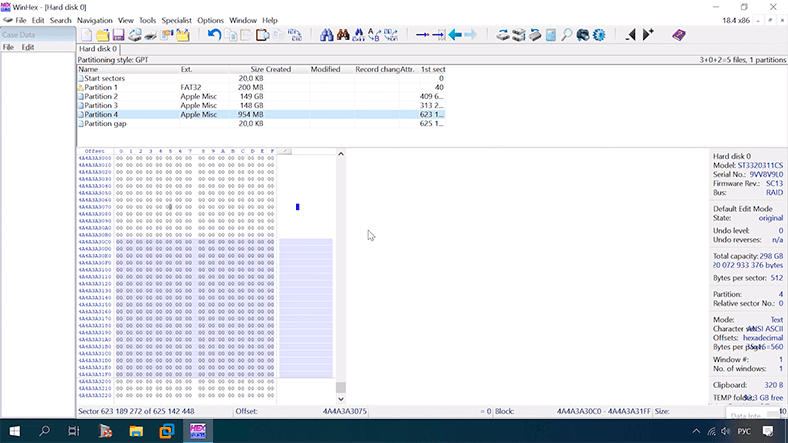Open the Search menu

(x=61, y=21)
